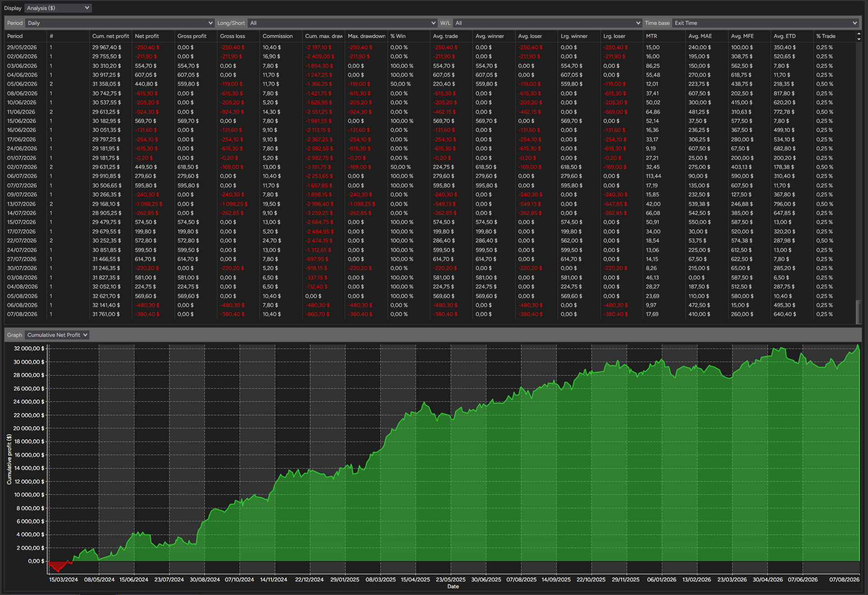868x595 pixels.
Task: Select the 07/08/2026 period row
Action: (x=430, y=314)
